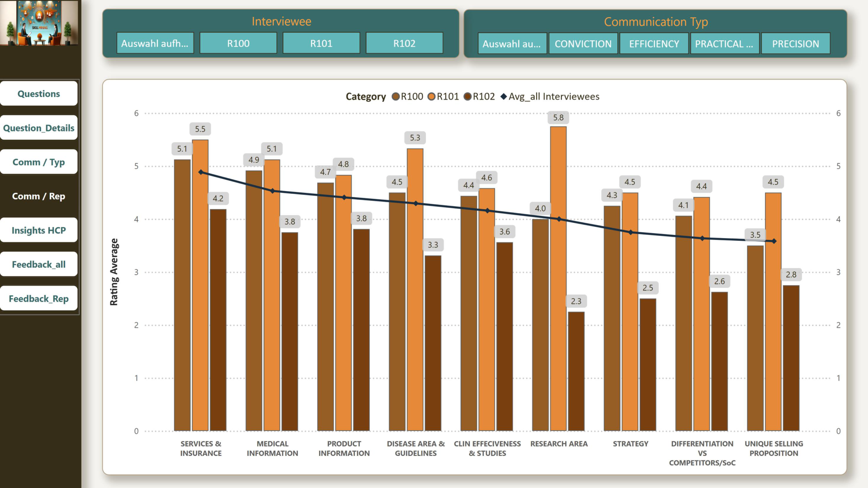Open the Questions page
Image resolution: width=868 pixels, height=488 pixels.
pos(39,94)
